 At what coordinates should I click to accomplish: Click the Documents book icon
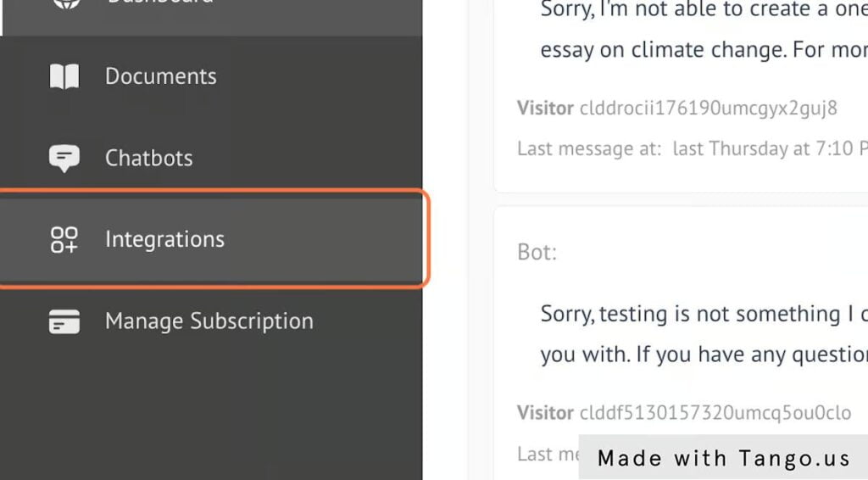(x=64, y=76)
